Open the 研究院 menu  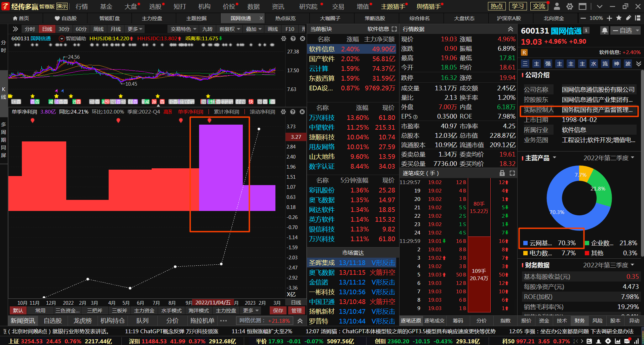click(x=308, y=6)
